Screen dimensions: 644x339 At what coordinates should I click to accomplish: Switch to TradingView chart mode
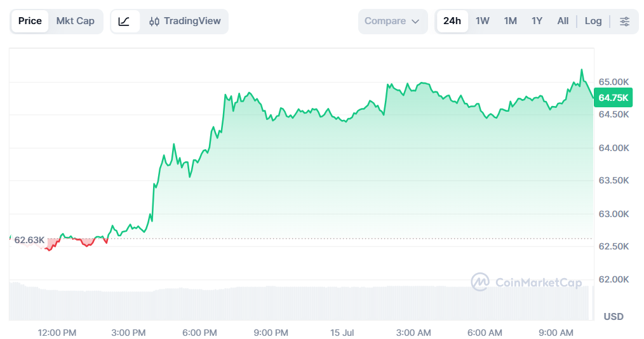pyautogui.click(x=184, y=21)
